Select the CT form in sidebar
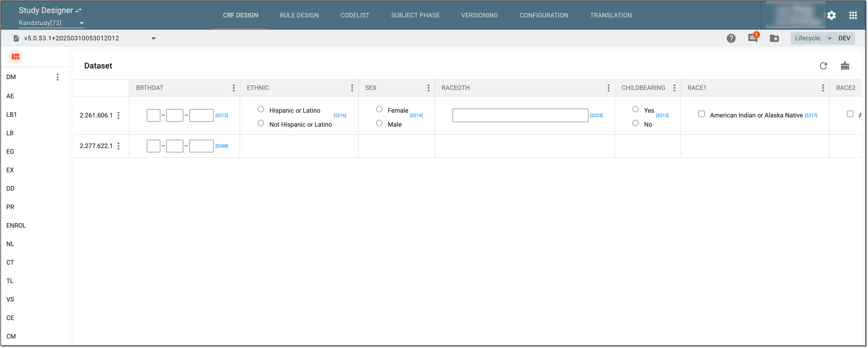The height and width of the screenshot is (348, 868). point(10,263)
